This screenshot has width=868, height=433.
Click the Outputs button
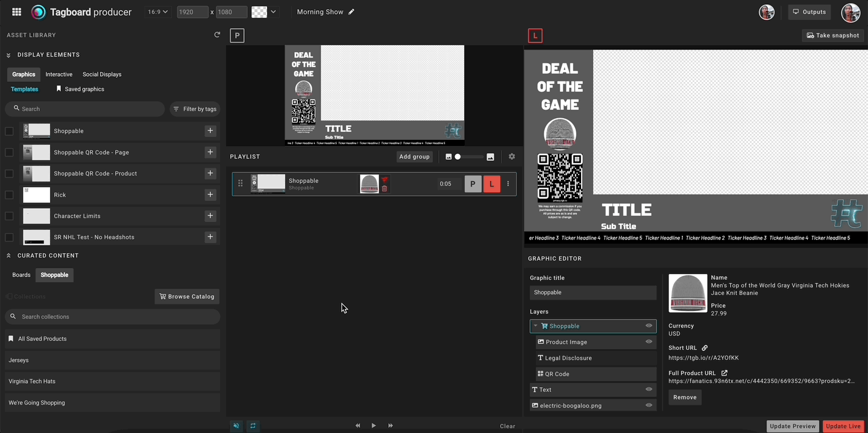point(809,12)
